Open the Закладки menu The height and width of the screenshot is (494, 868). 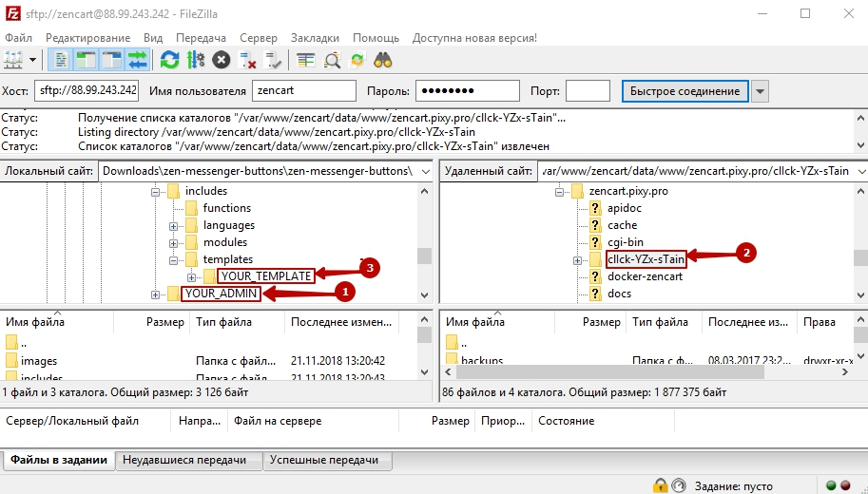pyautogui.click(x=315, y=38)
